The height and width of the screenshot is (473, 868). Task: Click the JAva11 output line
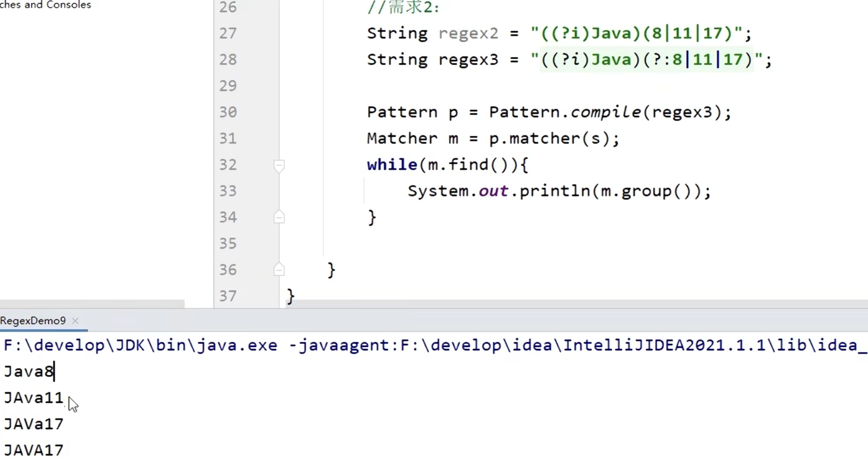point(33,399)
